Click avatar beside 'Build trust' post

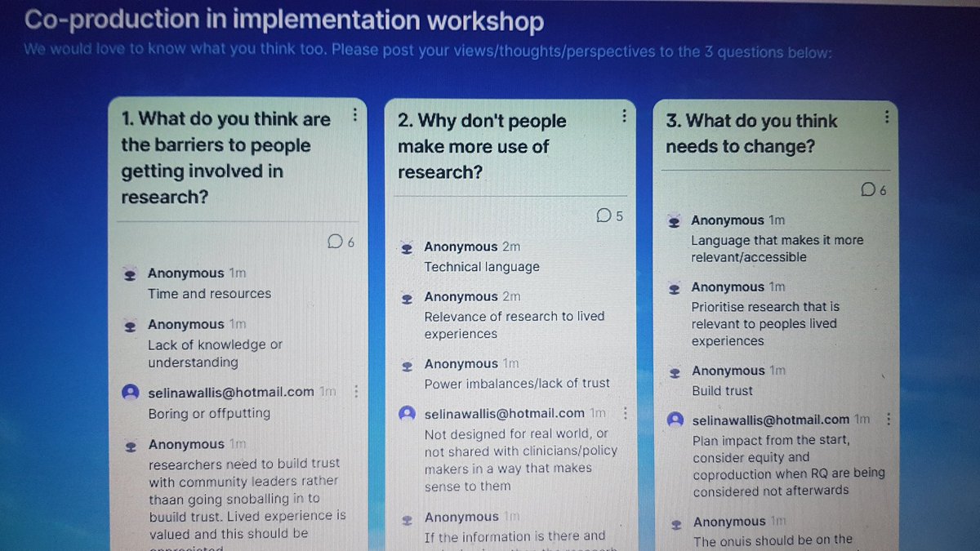pyautogui.click(x=675, y=372)
